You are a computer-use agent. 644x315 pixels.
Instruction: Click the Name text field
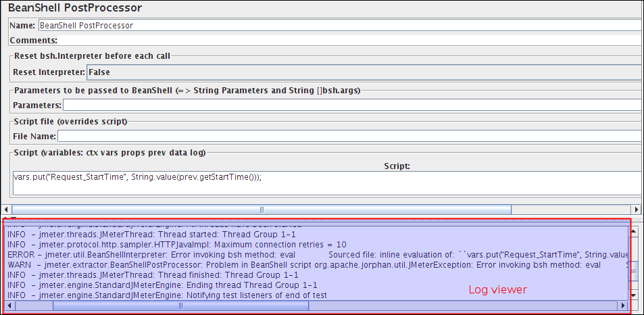[338, 26]
